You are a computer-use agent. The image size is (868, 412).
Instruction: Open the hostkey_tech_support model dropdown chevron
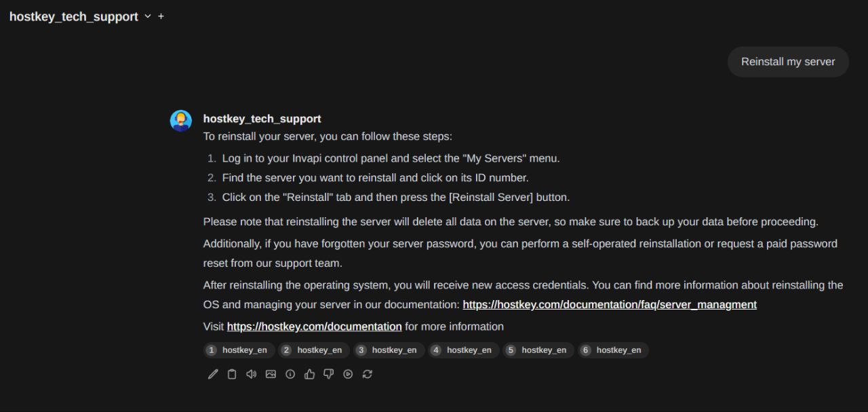(x=148, y=16)
